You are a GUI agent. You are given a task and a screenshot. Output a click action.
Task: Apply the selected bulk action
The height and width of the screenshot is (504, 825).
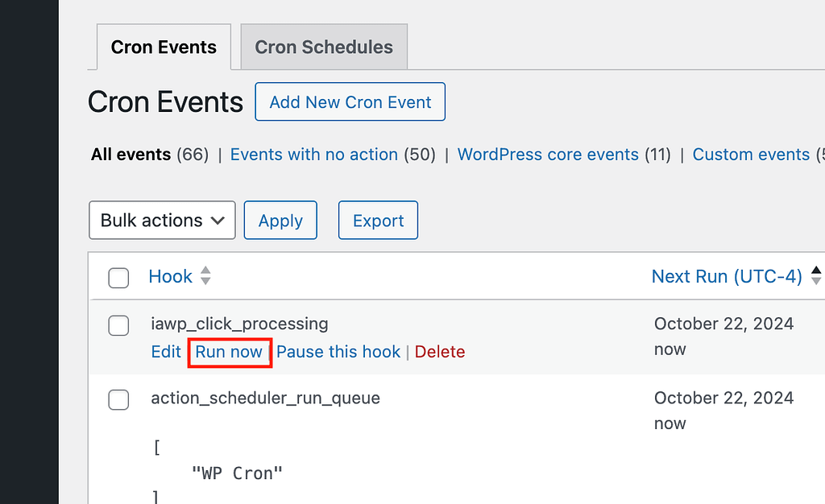[280, 220]
